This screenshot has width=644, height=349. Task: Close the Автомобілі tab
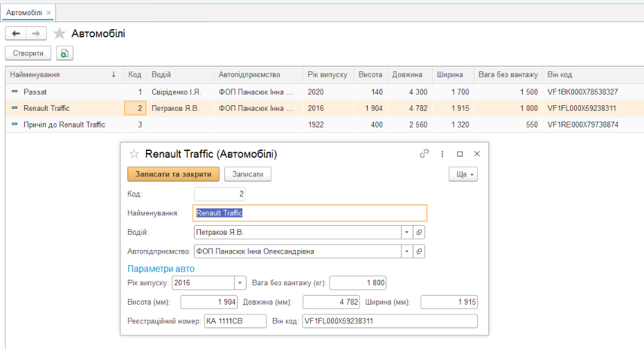coord(49,12)
